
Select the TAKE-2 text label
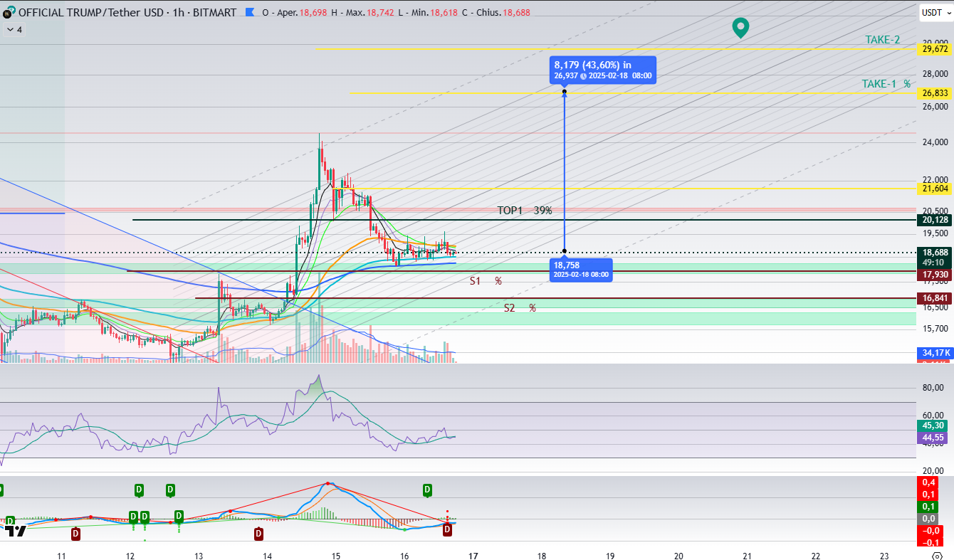(882, 40)
